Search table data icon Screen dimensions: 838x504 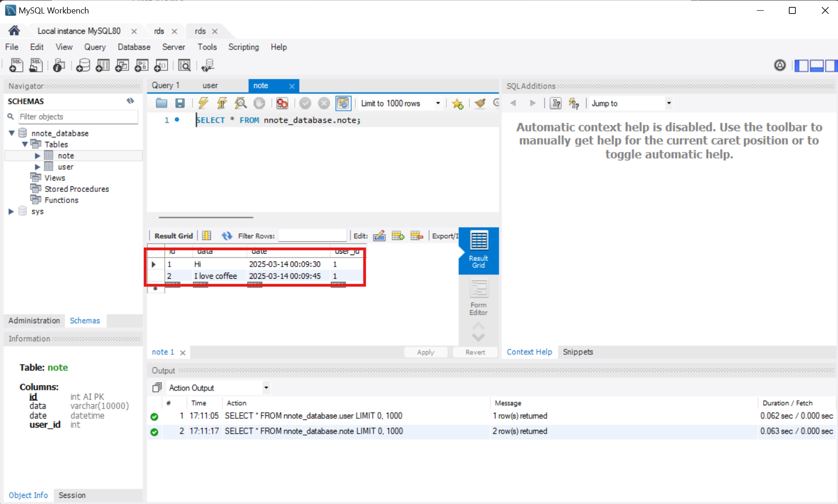point(185,65)
